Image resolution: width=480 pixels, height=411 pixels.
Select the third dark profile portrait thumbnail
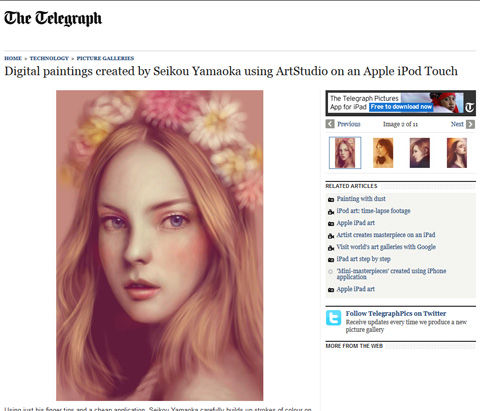[420, 153]
